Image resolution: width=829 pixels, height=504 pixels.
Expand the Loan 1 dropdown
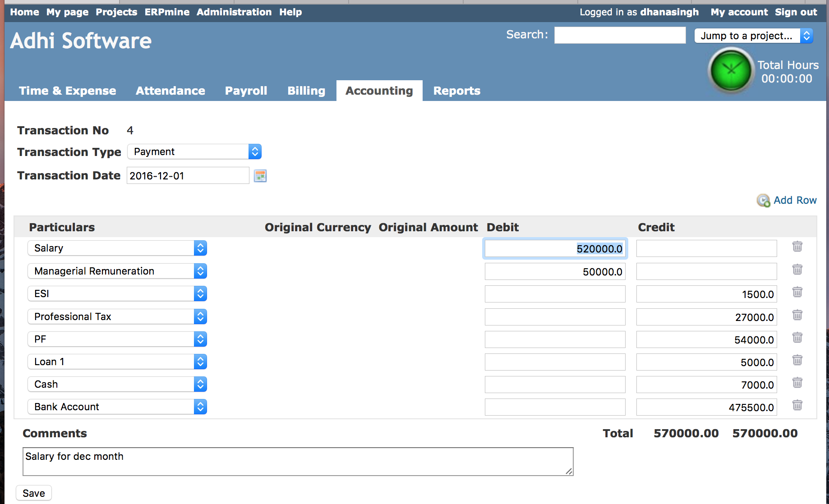pyautogui.click(x=117, y=362)
